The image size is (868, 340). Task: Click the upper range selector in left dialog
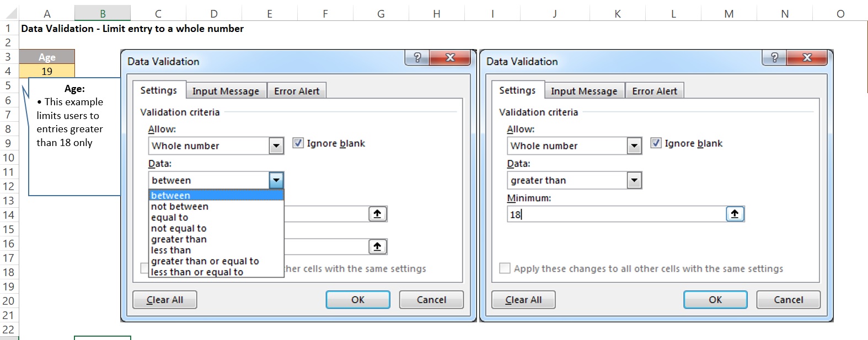pyautogui.click(x=377, y=214)
